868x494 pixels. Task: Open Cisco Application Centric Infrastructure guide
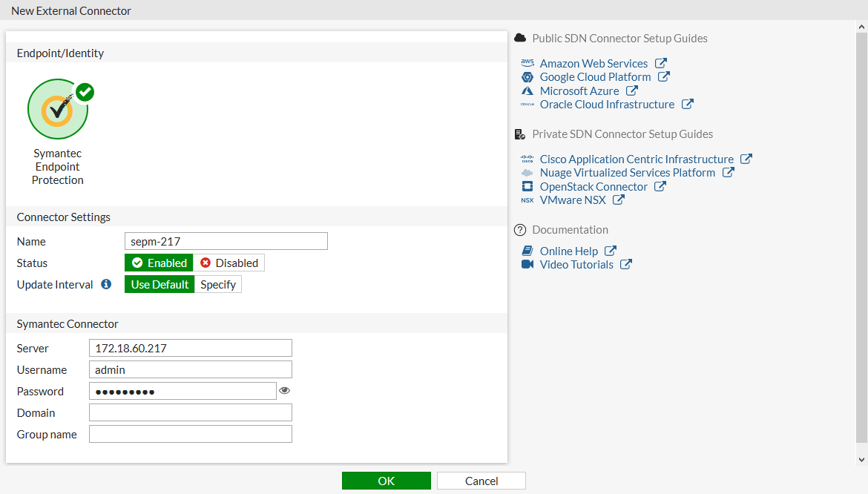[x=637, y=159]
